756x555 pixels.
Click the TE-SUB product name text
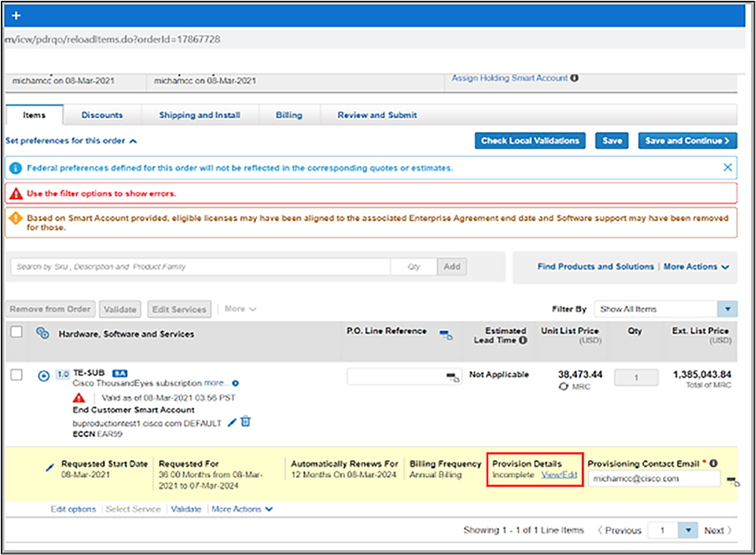click(x=89, y=373)
